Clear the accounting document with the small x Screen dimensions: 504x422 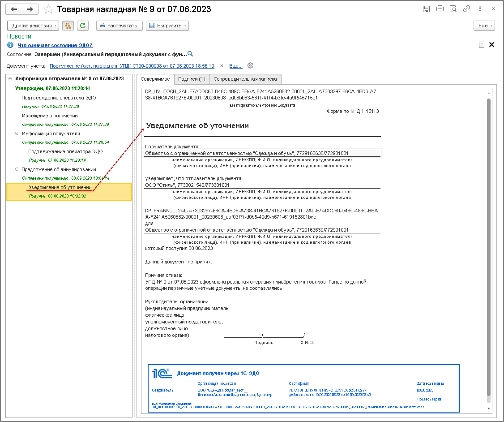pyautogui.click(x=222, y=65)
